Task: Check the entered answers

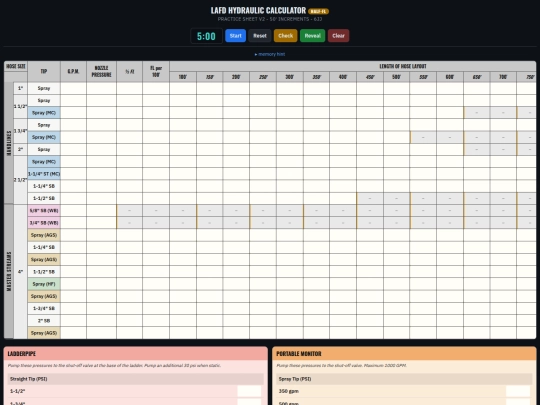Action: click(285, 36)
